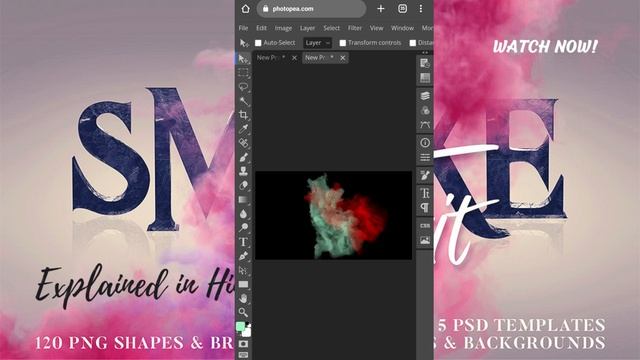The width and height of the screenshot is (640, 360).
Task: Open the More menu
Action: coord(427,28)
